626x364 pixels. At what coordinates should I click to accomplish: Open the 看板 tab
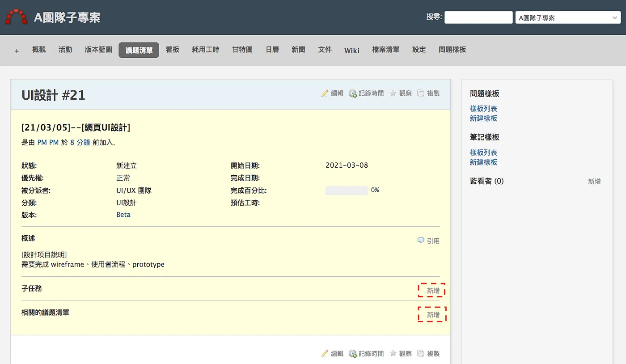tap(173, 50)
